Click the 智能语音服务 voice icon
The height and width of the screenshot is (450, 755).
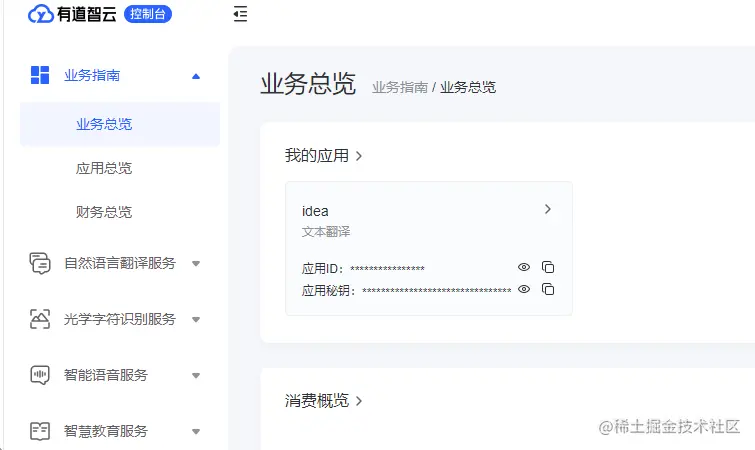[x=39, y=375]
